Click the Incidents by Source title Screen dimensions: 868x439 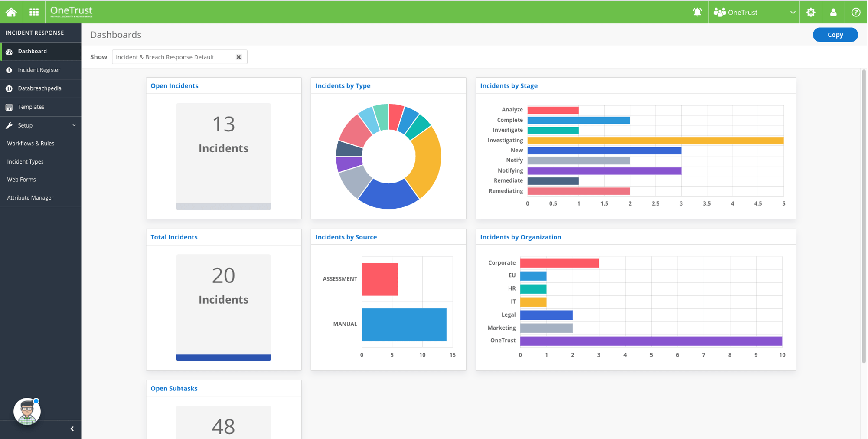[x=346, y=237]
